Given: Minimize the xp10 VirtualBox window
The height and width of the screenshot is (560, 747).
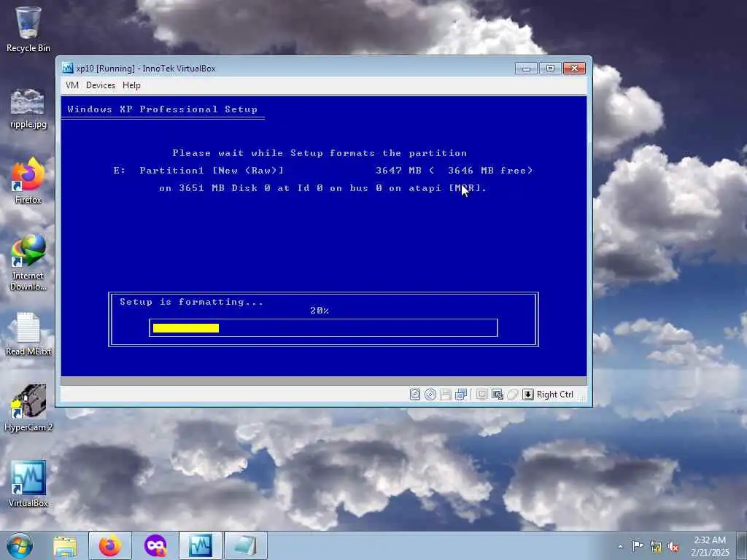Looking at the screenshot, I should 526,69.
